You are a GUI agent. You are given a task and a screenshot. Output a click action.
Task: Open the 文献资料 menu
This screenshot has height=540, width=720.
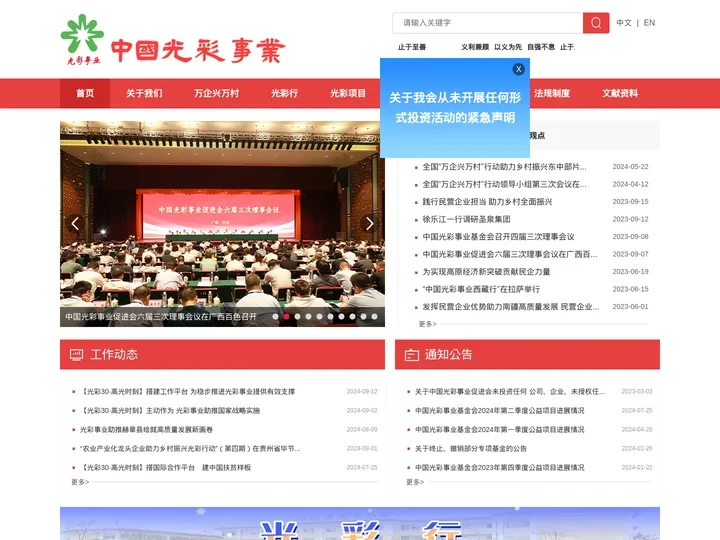point(620,93)
